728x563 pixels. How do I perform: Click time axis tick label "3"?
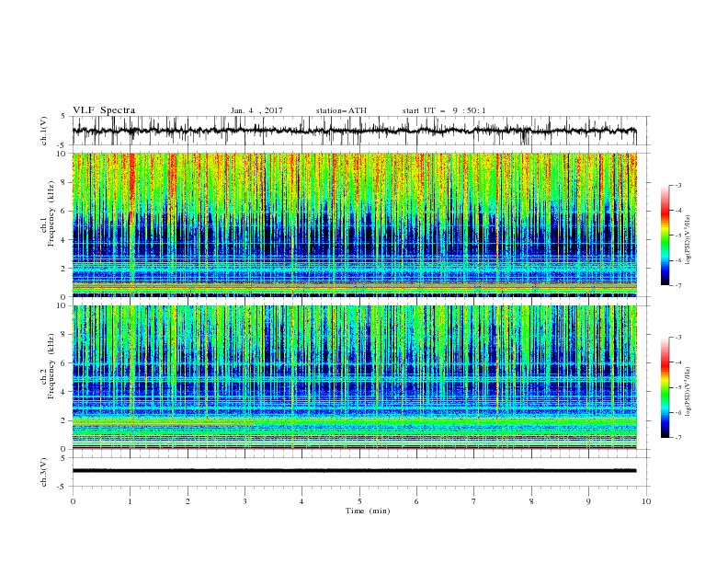pos(245,501)
